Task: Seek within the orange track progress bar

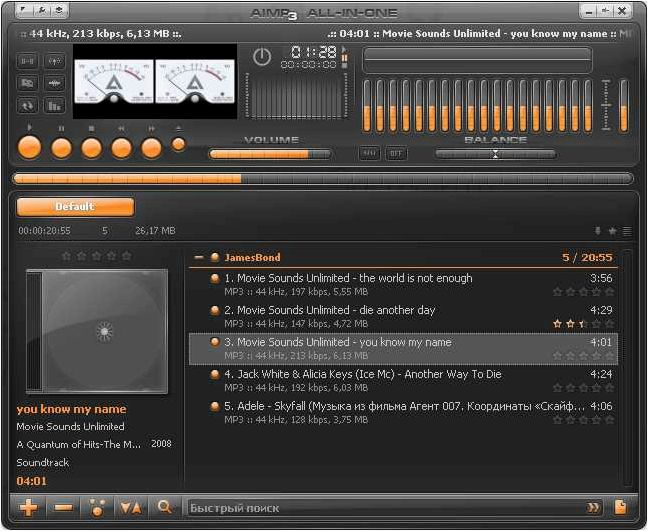Action: (323, 179)
